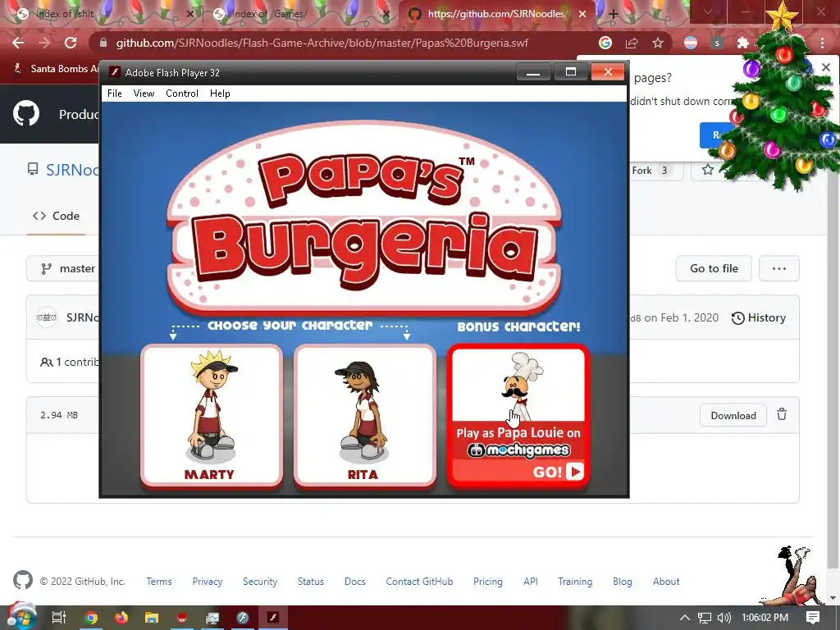The width and height of the screenshot is (840, 630).
Task: Open the red round app on the taskbar
Action: click(182, 618)
